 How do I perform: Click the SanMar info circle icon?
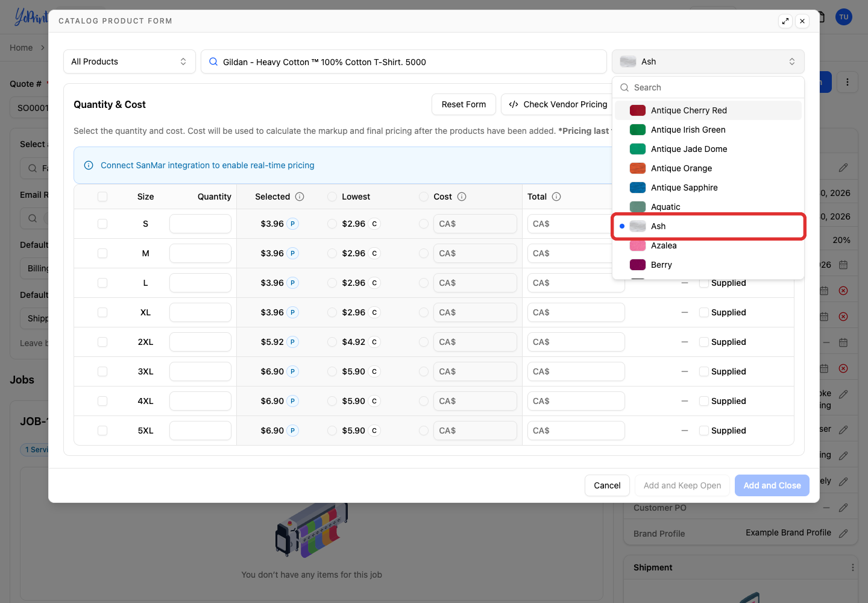point(89,165)
